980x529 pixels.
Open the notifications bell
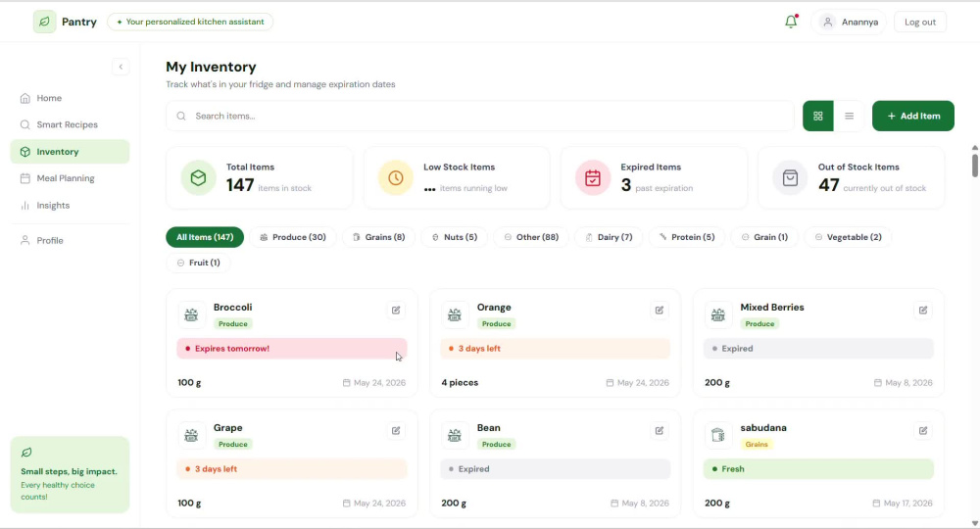[791, 22]
